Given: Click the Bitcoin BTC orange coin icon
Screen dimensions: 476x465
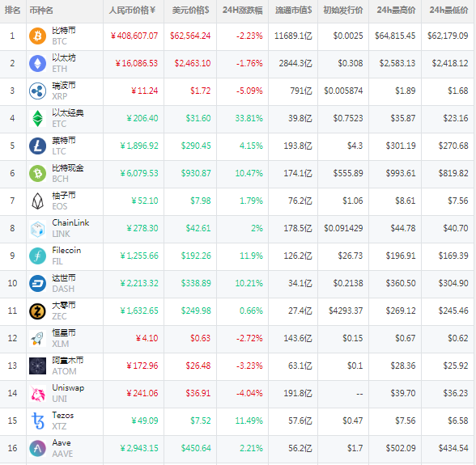Looking at the screenshot, I should point(37,36).
